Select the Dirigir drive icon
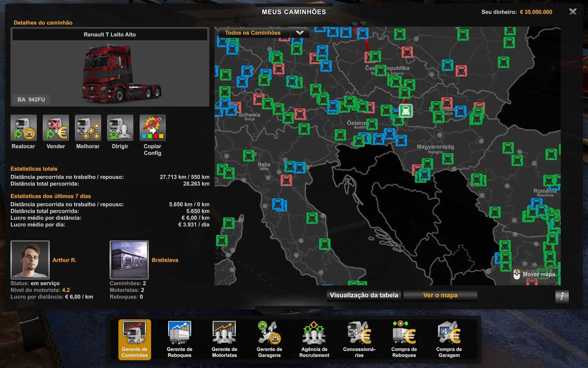The image size is (588, 368). pyautogui.click(x=120, y=128)
